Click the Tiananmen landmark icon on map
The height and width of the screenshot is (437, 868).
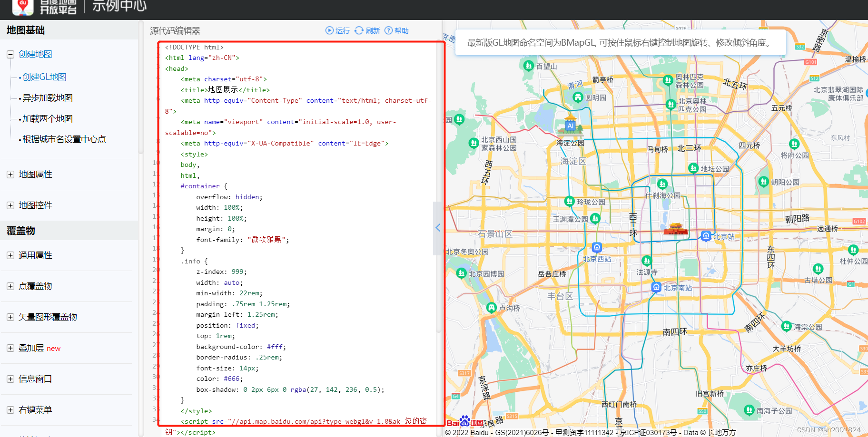click(676, 229)
